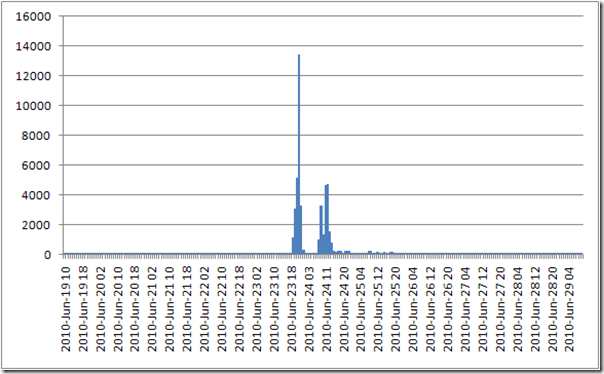Select x-axis label 2010-Jun-27 12
Screen dimensions: 604x374
coord(483,309)
